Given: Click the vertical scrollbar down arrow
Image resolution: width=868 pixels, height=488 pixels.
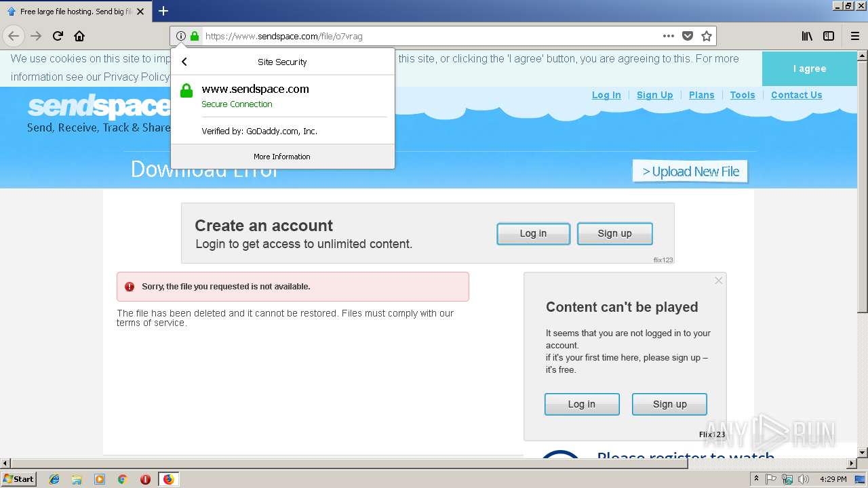Looking at the screenshot, I should tap(862, 452).
